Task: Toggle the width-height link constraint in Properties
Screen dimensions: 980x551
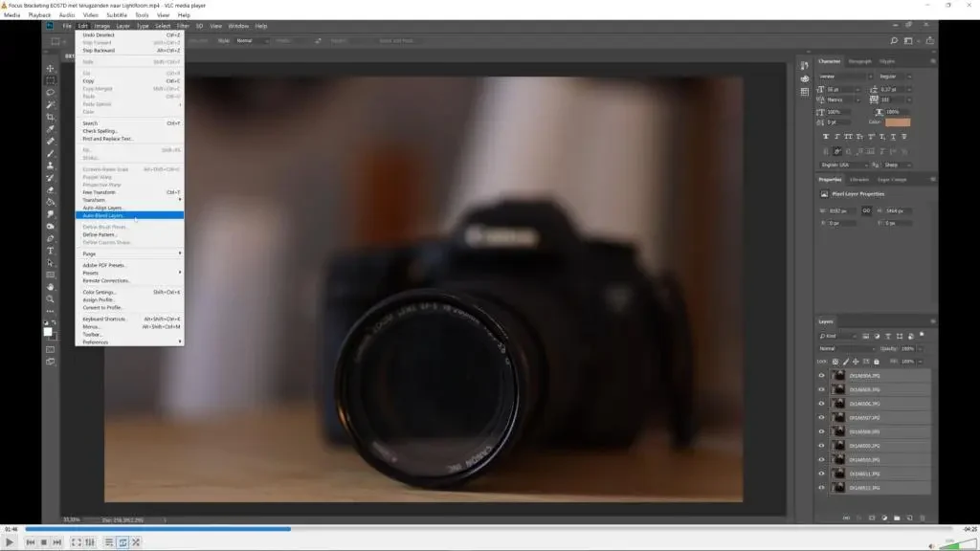Action: point(866,210)
